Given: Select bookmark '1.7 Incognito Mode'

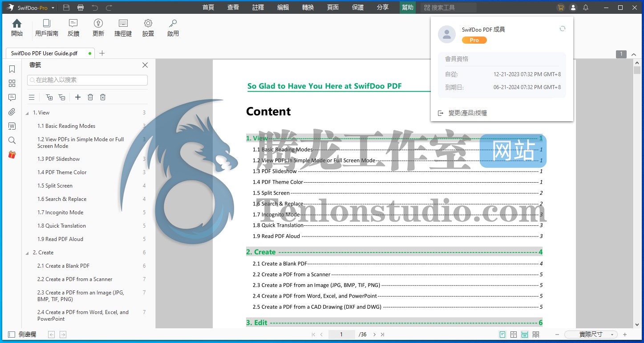Looking at the screenshot, I should (x=60, y=212).
